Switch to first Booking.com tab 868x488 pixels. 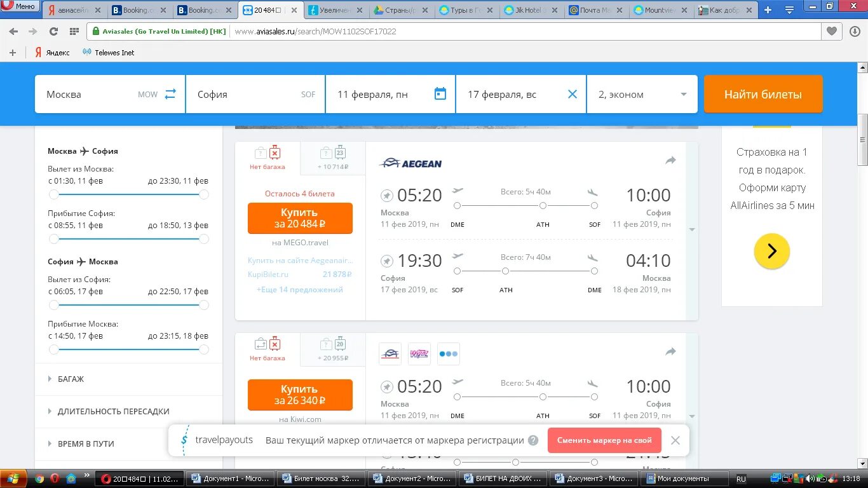pos(140,10)
